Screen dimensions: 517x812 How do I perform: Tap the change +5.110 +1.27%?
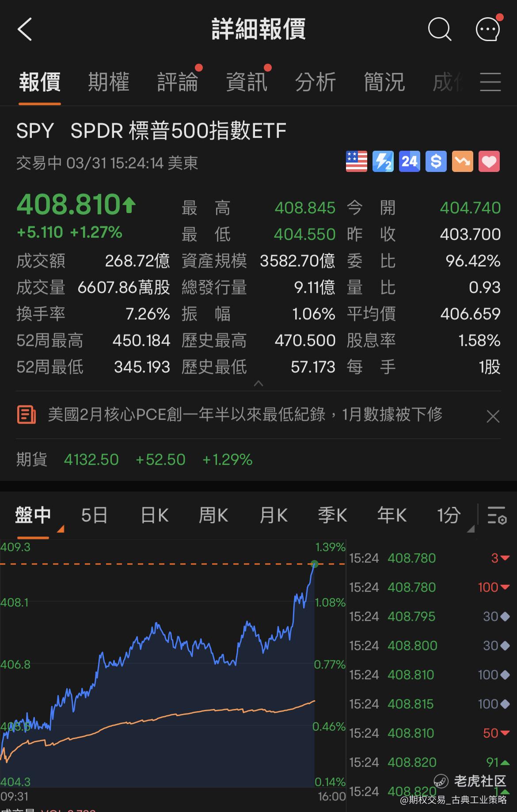(69, 233)
